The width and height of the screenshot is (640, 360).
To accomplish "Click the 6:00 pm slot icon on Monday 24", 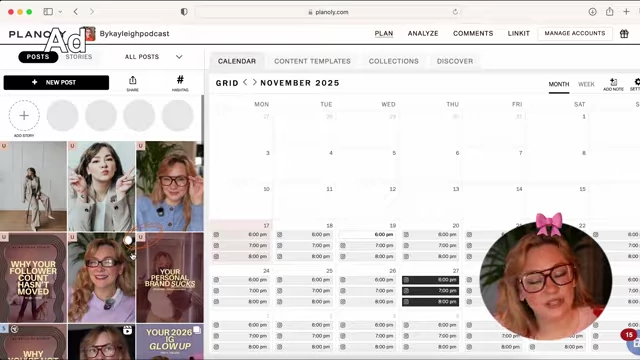I will [216, 280].
